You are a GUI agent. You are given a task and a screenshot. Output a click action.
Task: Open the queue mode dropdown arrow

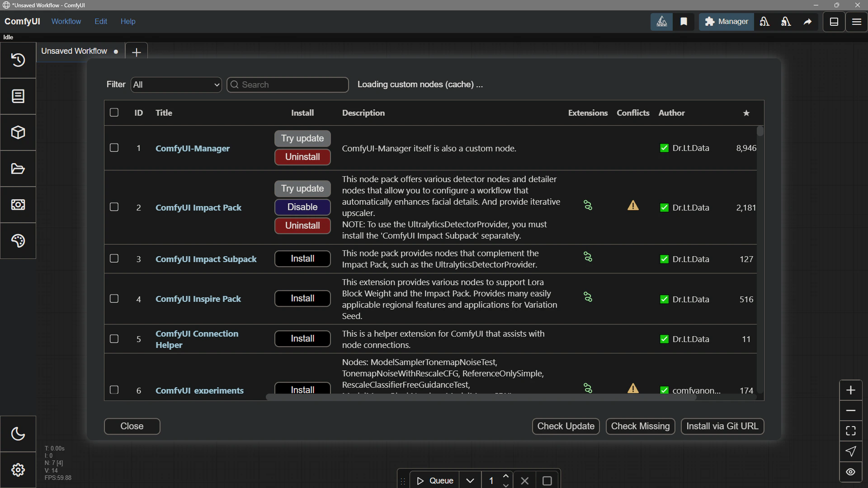[x=470, y=480]
